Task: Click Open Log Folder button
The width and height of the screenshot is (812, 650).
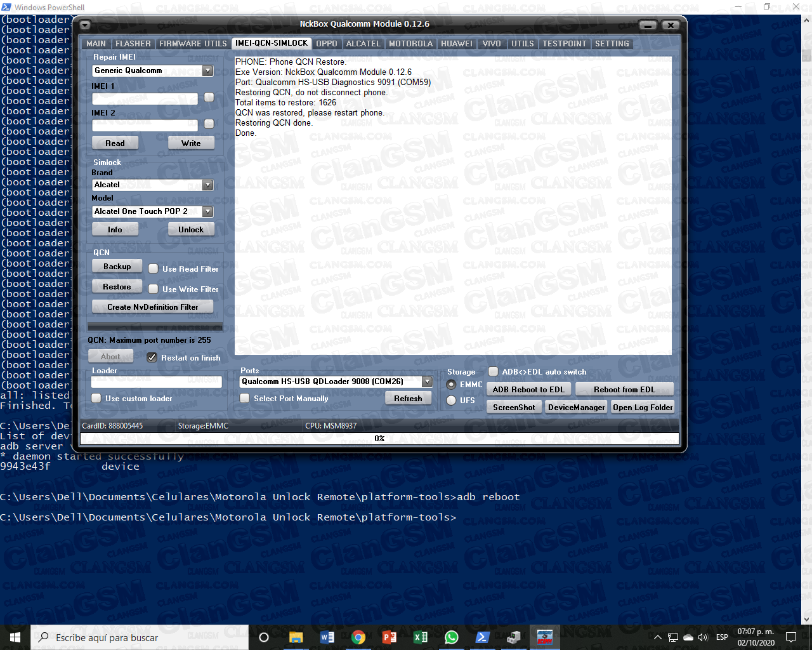Action: point(643,407)
